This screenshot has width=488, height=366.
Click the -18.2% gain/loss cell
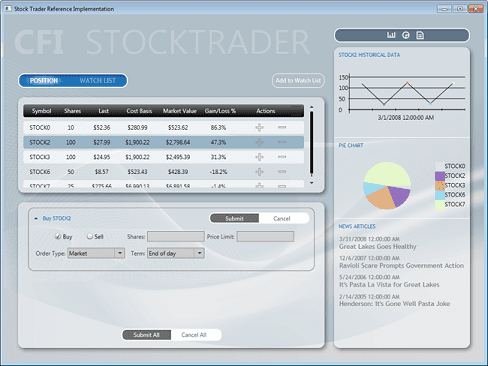click(x=218, y=172)
